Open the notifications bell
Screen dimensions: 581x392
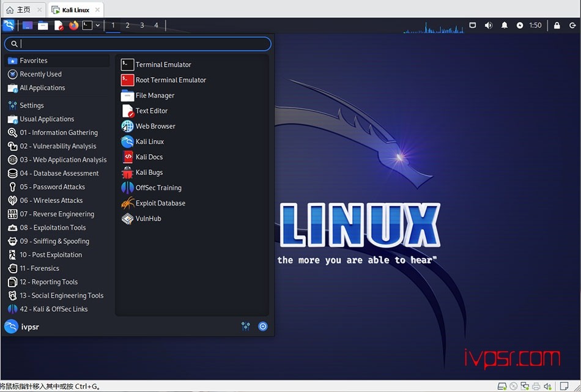pyautogui.click(x=505, y=25)
